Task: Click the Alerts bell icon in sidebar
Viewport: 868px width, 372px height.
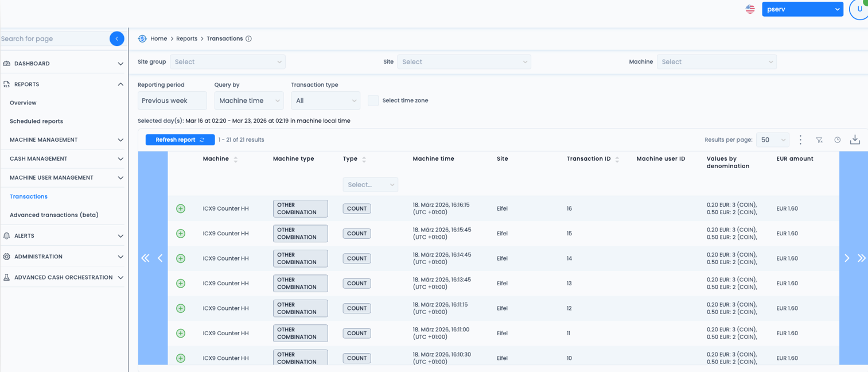Action: click(7, 236)
